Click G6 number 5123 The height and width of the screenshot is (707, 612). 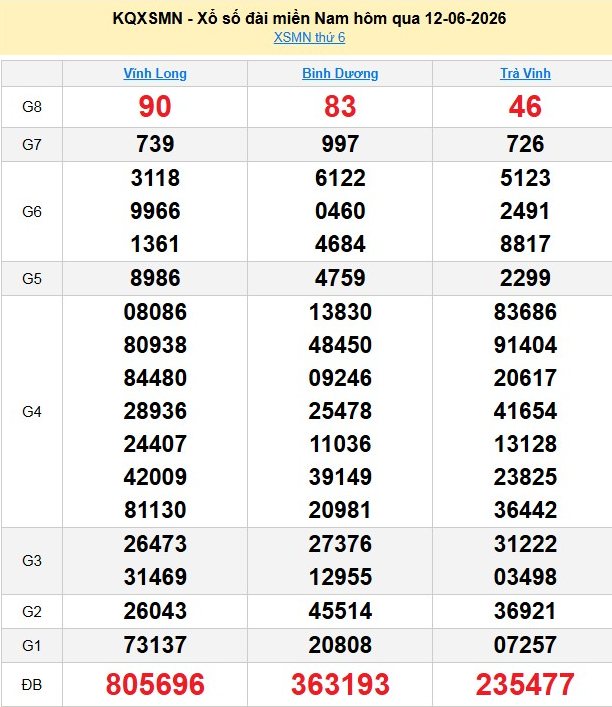click(x=525, y=178)
